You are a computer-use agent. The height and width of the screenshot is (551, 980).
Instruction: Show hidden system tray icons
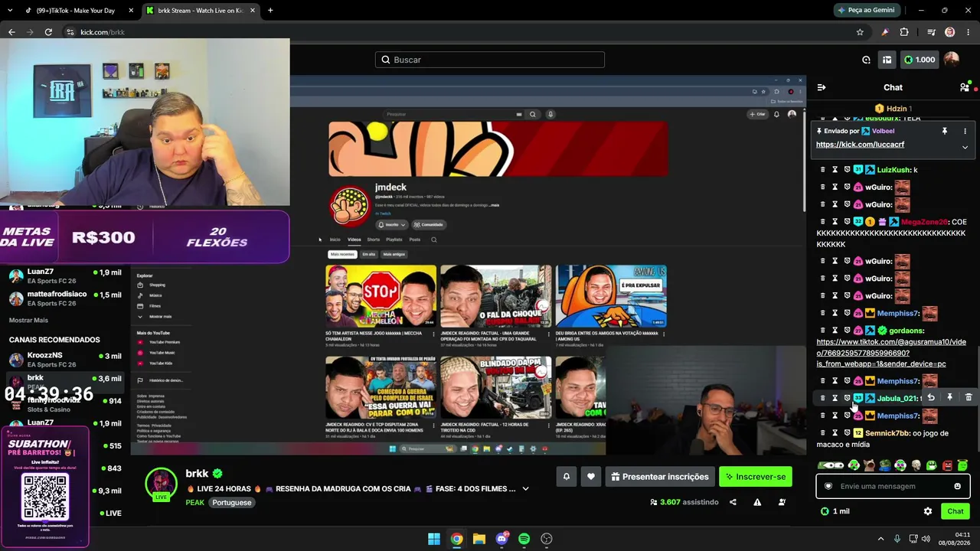(880, 539)
